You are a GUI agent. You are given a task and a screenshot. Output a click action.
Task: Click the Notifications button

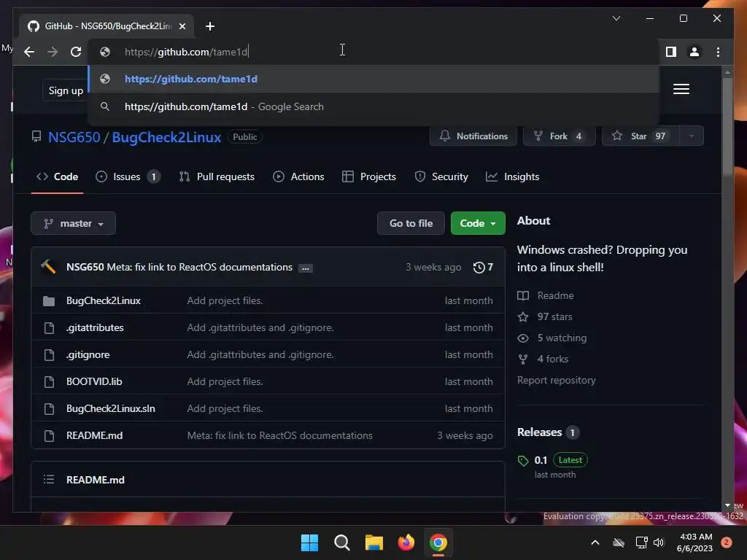pos(473,136)
